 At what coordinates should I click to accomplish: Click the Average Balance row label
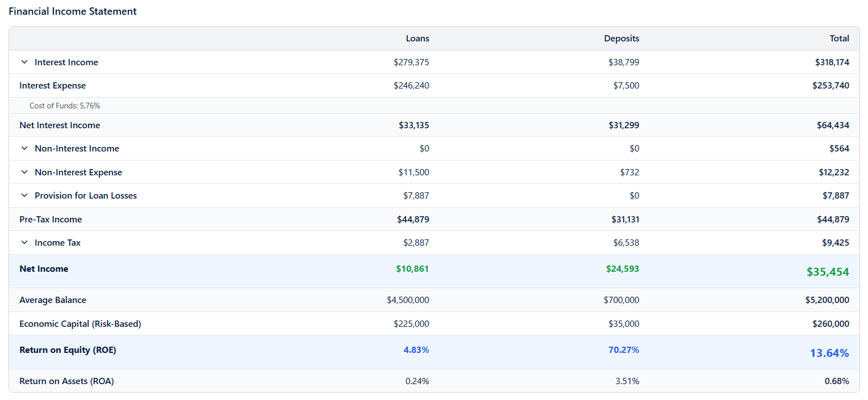click(53, 300)
